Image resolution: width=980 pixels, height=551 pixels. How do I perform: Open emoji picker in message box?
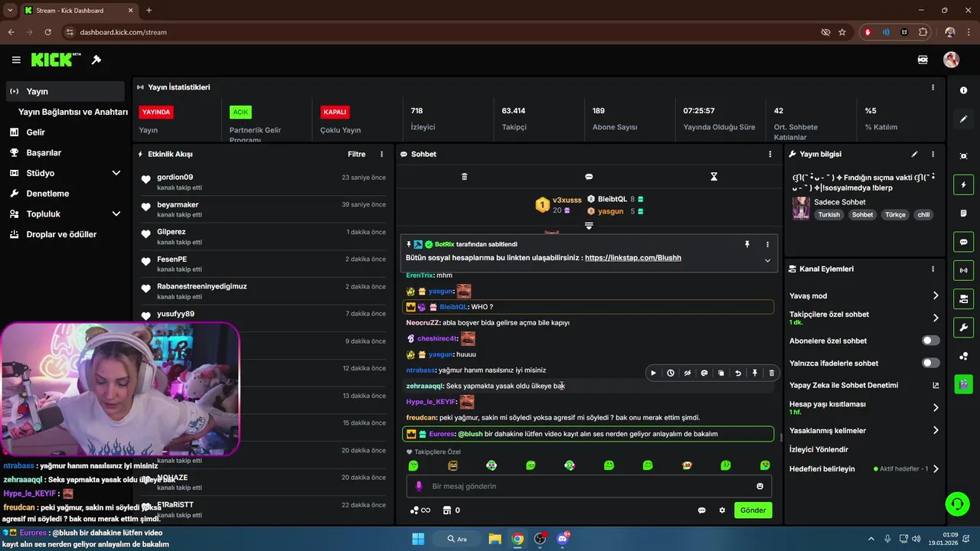click(759, 486)
